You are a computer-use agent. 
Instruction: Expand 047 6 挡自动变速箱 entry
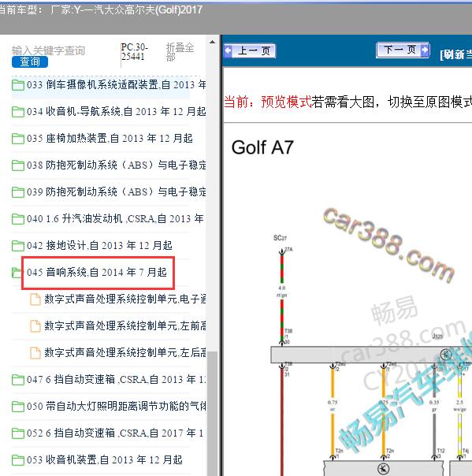117,379
